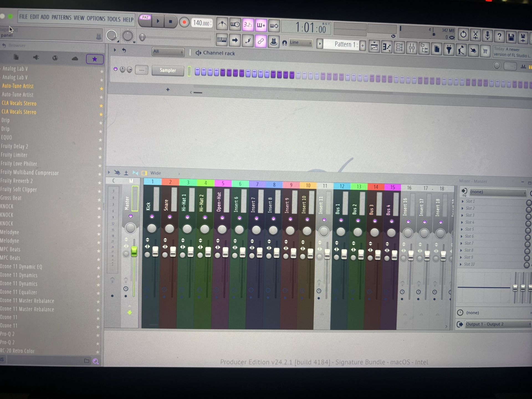Click the Kick track volume fader
Screen dimensions: 532x399
click(x=155, y=251)
